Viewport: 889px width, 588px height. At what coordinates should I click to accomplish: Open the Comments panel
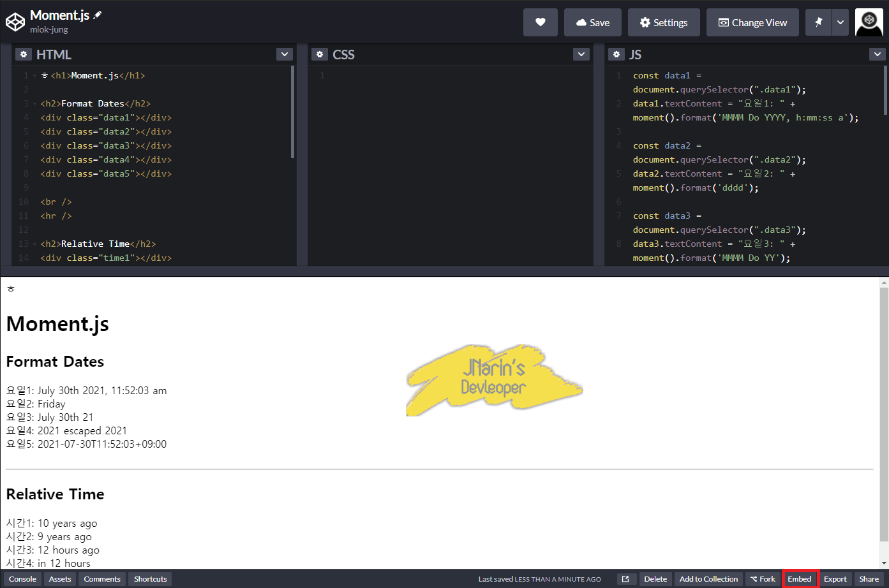[102, 579]
